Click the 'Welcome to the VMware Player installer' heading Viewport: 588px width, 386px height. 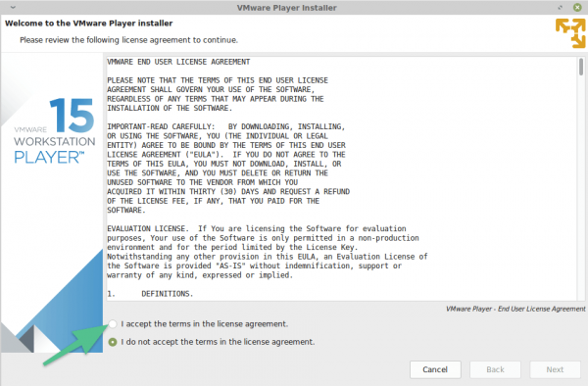point(89,24)
